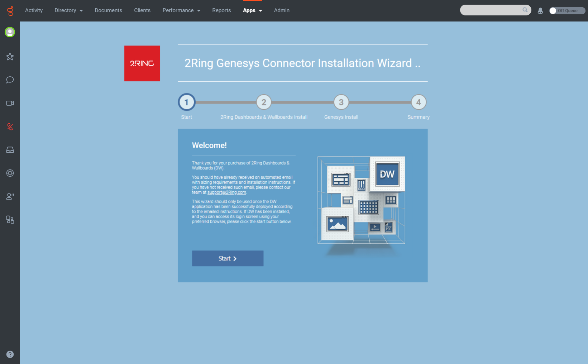Open the chat messages panel
This screenshot has height=364, width=588.
coord(10,80)
